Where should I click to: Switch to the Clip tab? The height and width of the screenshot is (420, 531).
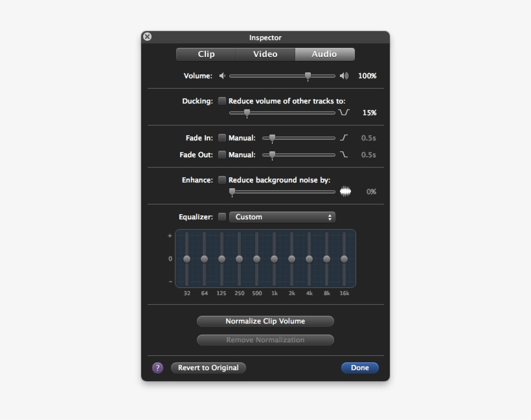coord(206,54)
